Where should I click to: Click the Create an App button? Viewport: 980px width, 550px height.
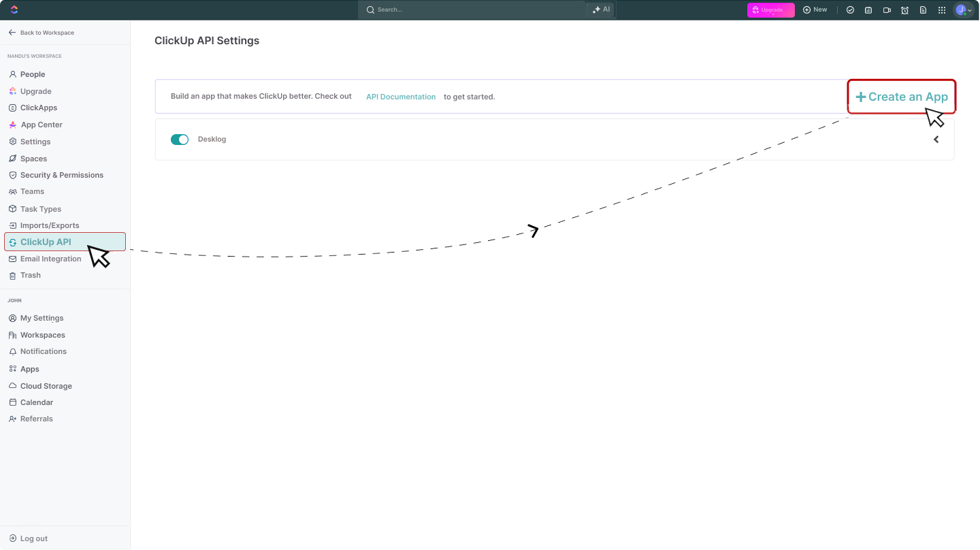901,97
